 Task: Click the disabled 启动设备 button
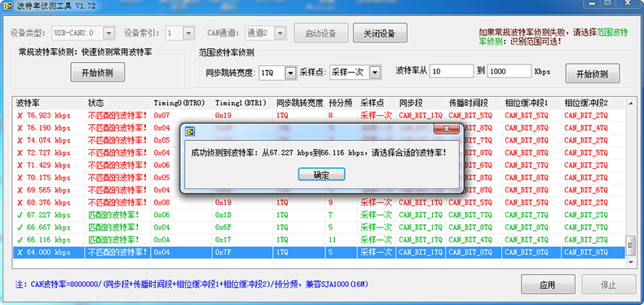pos(321,33)
